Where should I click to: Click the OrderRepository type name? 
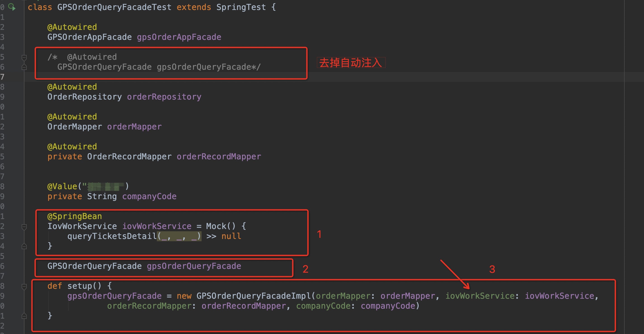tap(85, 97)
